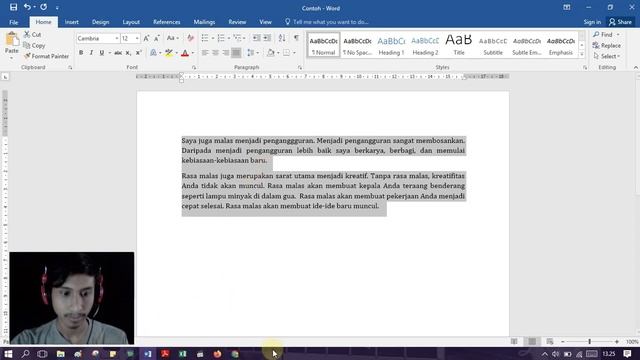The height and width of the screenshot is (360, 640).
Task: Click the Shading paint bucket icon
Action: click(270, 53)
